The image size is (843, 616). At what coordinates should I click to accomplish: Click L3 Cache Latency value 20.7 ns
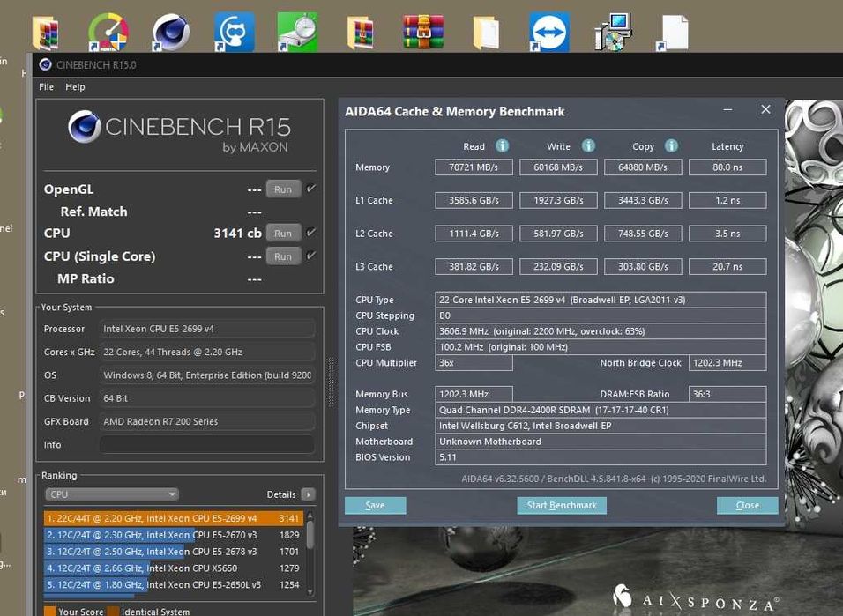[727, 267]
